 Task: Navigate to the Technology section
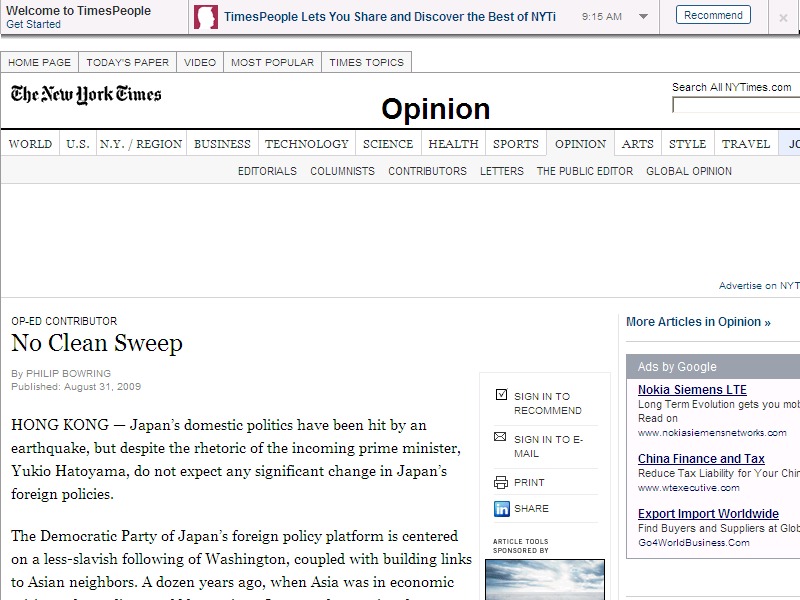tap(307, 144)
